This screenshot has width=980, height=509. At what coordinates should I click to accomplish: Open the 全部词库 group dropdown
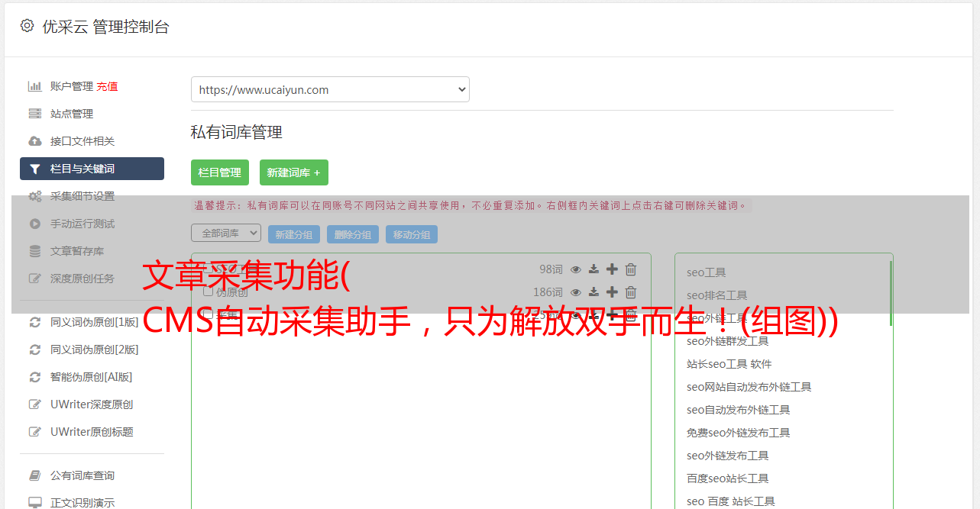pos(226,233)
